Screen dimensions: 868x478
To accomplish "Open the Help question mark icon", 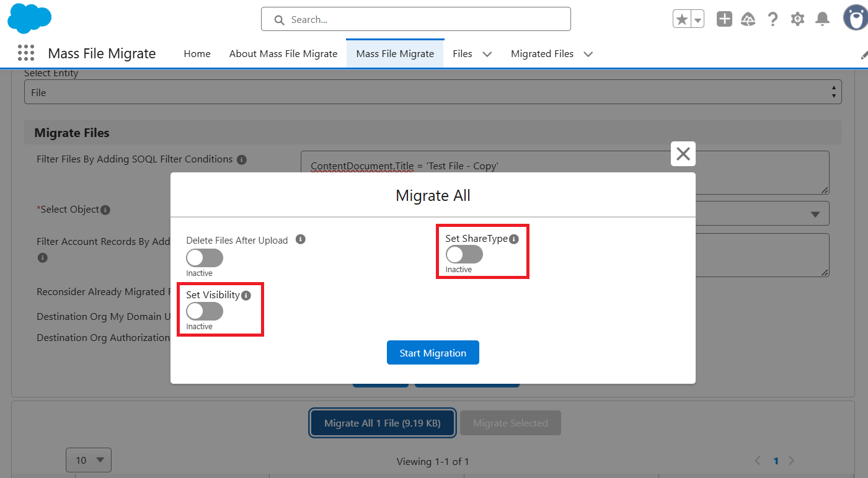I will [x=773, y=19].
